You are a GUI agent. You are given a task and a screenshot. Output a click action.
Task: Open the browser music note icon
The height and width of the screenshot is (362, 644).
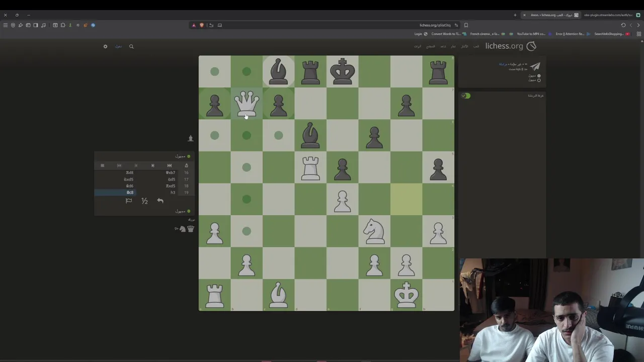click(x=43, y=25)
